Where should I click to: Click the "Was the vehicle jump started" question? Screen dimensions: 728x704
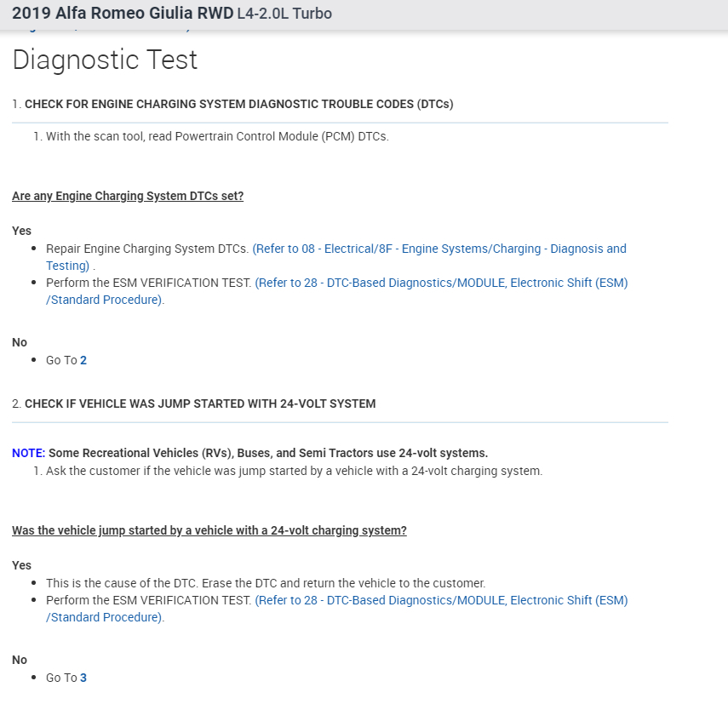tap(209, 530)
